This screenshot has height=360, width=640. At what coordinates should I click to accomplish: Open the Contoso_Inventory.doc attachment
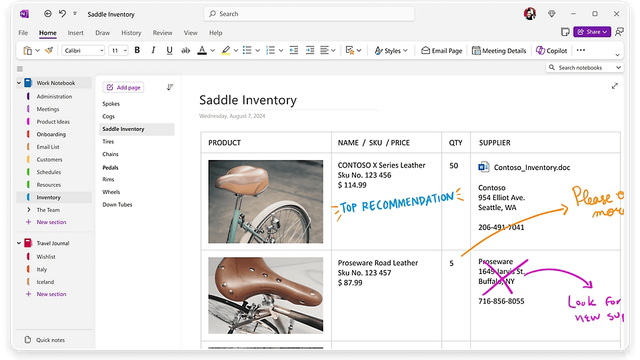524,167
